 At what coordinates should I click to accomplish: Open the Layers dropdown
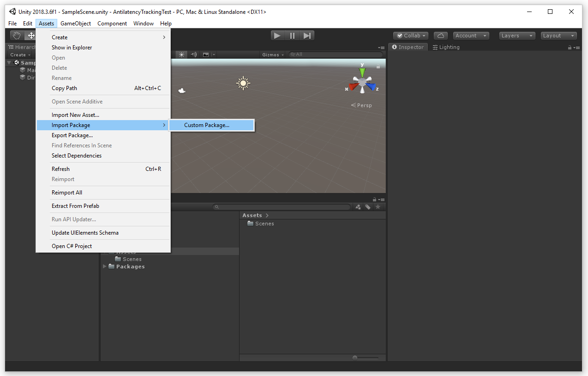pos(517,36)
